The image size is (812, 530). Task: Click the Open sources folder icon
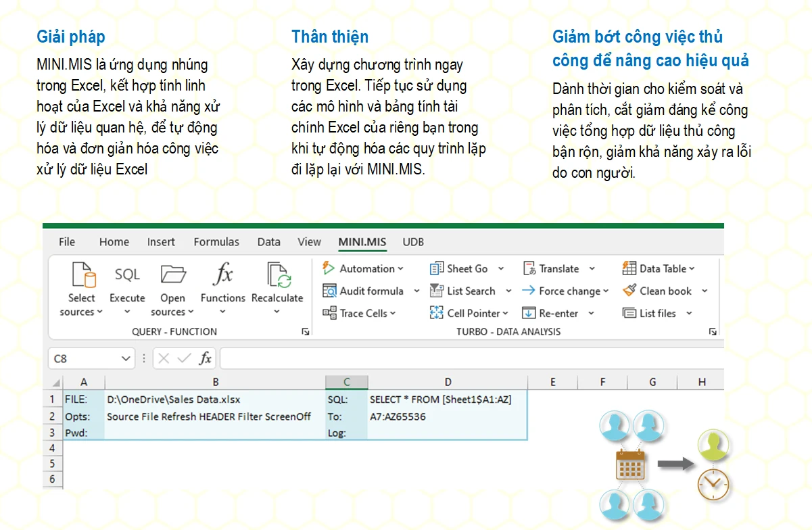click(173, 274)
